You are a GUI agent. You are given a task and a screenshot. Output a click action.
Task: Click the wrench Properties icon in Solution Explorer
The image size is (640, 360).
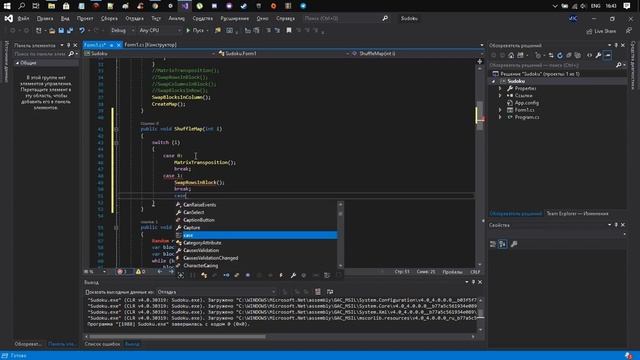(598, 55)
